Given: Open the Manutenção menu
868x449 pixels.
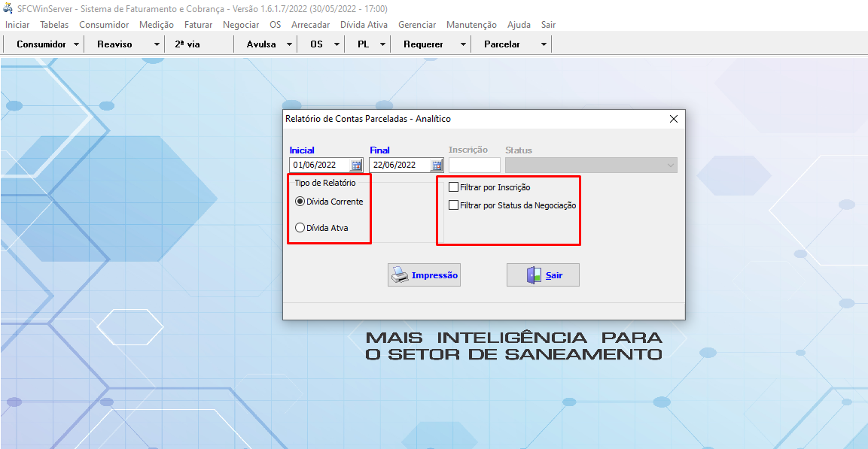Looking at the screenshot, I should (x=471, y=24).
